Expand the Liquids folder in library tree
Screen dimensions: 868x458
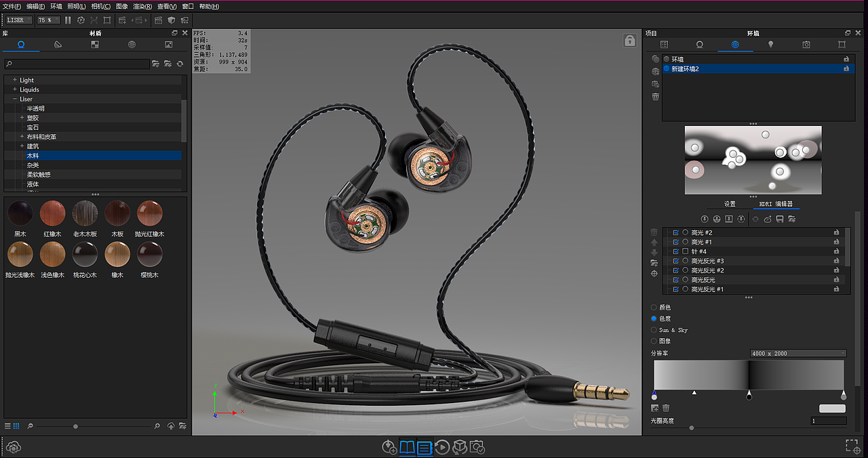point(14,89)
